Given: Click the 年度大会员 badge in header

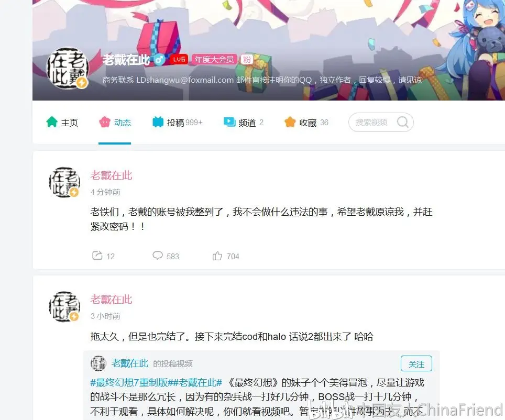Looking at the screenshot, I should click(x=214, y=60).
